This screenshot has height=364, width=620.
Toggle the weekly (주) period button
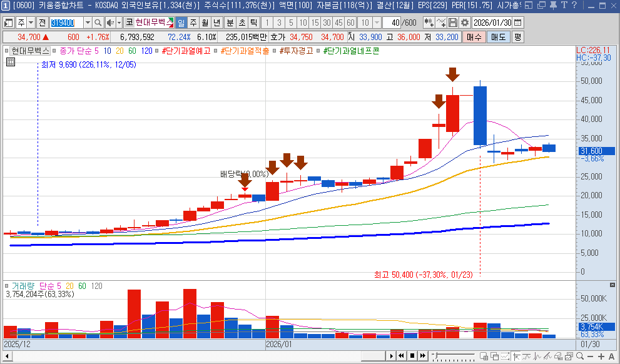pos(193,23)
